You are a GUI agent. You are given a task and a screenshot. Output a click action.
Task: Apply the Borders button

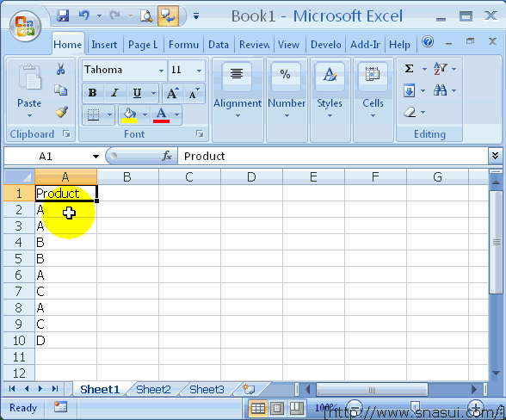click(x=94, y=115)
